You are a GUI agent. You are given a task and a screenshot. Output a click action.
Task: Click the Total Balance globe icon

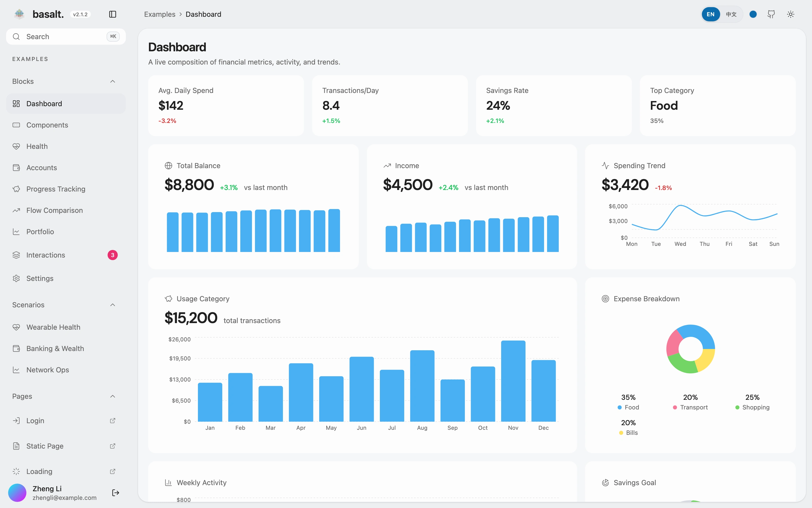click(x=168, y=166)
